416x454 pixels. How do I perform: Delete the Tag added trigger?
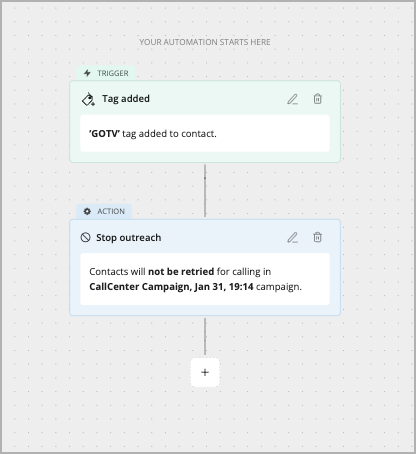click(317, 99)
